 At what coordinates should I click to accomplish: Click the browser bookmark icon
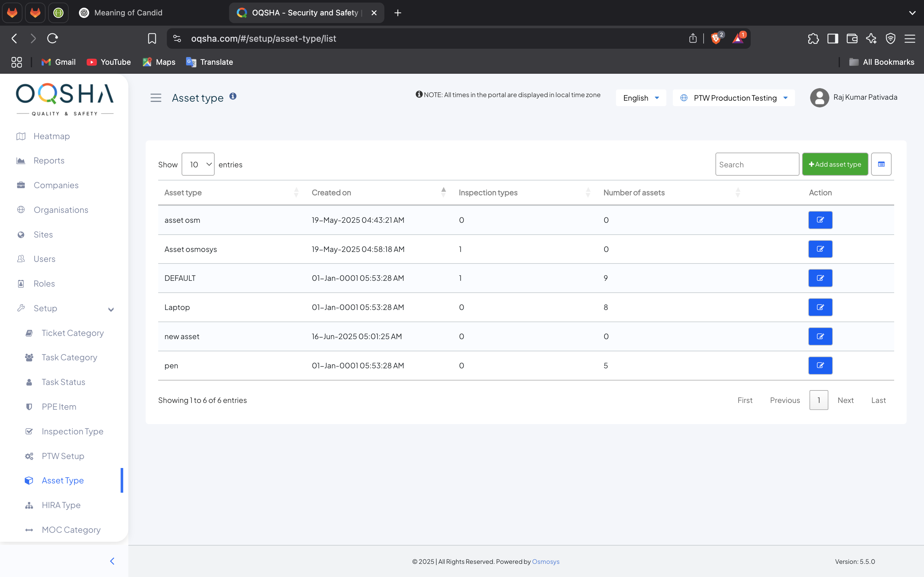pyautogui.click(x=152, y=38)
